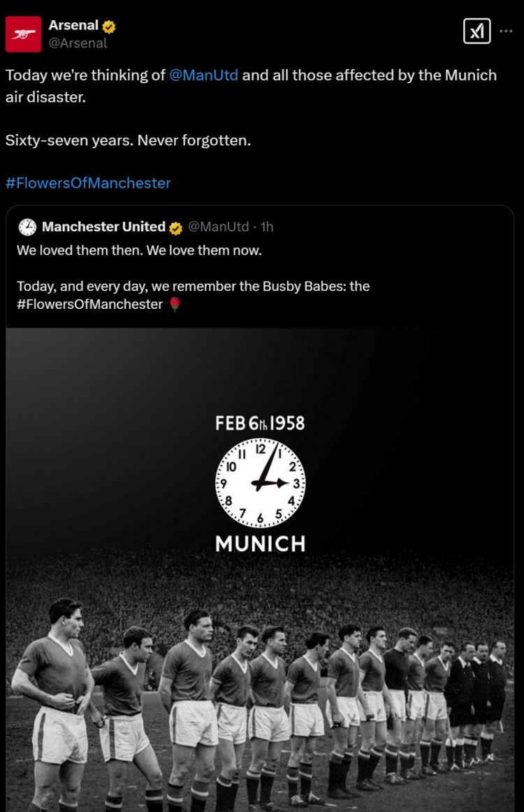524x812 pixels.
Task: Open the Grok explain-post icon
Action: click(476, 31)
